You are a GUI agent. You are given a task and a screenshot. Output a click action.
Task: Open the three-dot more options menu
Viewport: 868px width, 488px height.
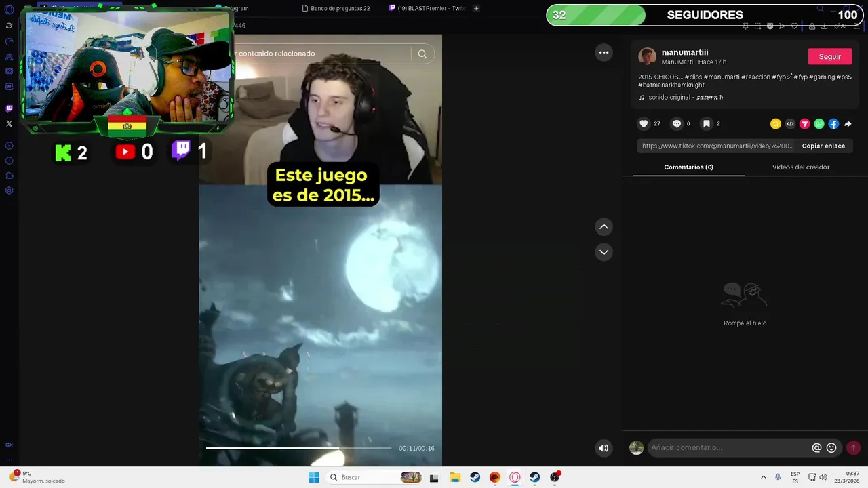click(604, 52)
